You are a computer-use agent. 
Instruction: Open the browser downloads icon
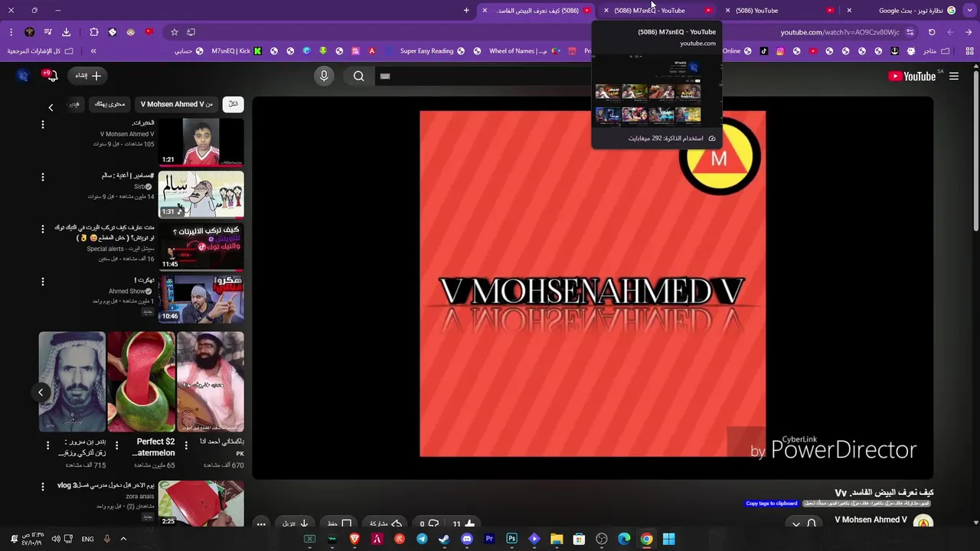point(66,32)
